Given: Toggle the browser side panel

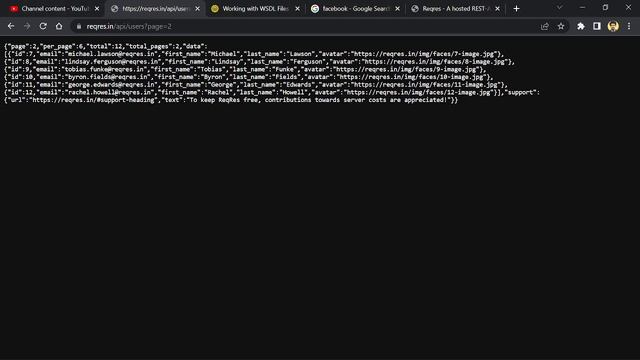Looking at the screenshot, I should (597, 26).
